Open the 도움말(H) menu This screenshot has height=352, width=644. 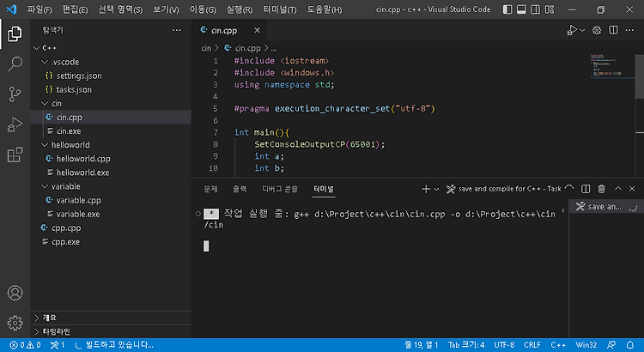325,9
